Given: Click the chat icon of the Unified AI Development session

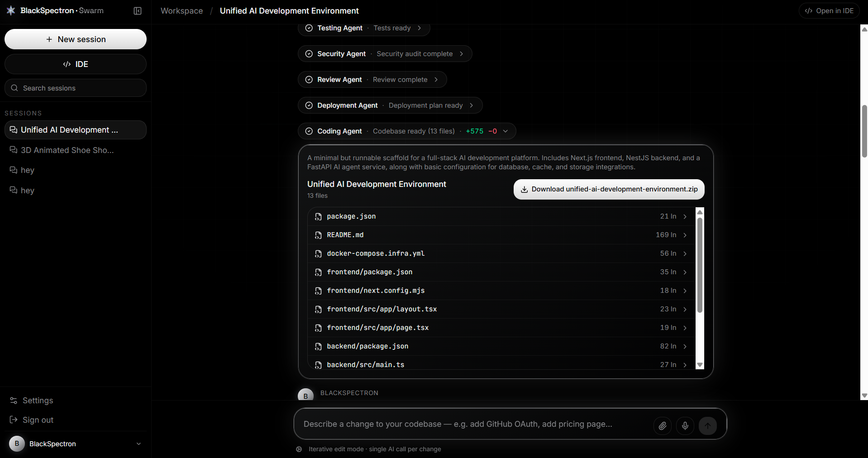Looking at the screenshot, I should click(14, 130).
